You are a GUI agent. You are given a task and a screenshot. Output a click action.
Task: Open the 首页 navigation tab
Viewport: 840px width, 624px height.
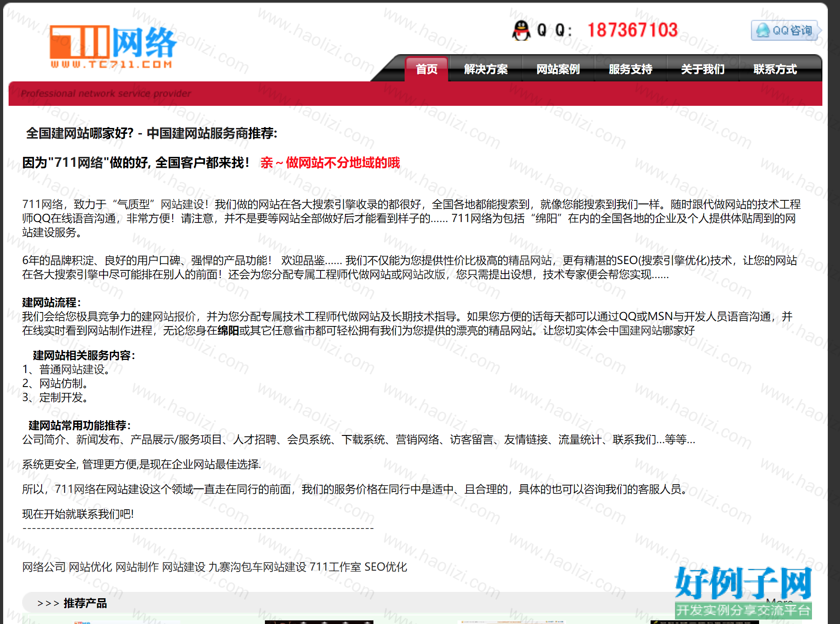[x=426, y=69]
